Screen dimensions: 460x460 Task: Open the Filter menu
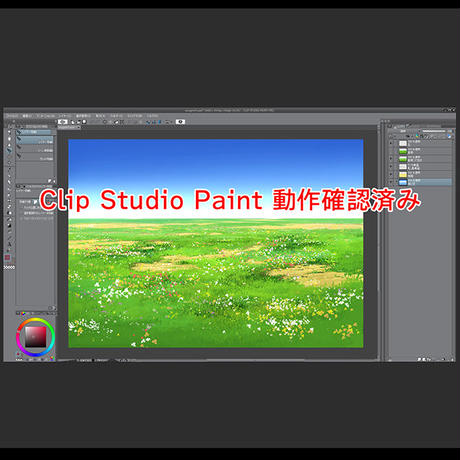116,116
